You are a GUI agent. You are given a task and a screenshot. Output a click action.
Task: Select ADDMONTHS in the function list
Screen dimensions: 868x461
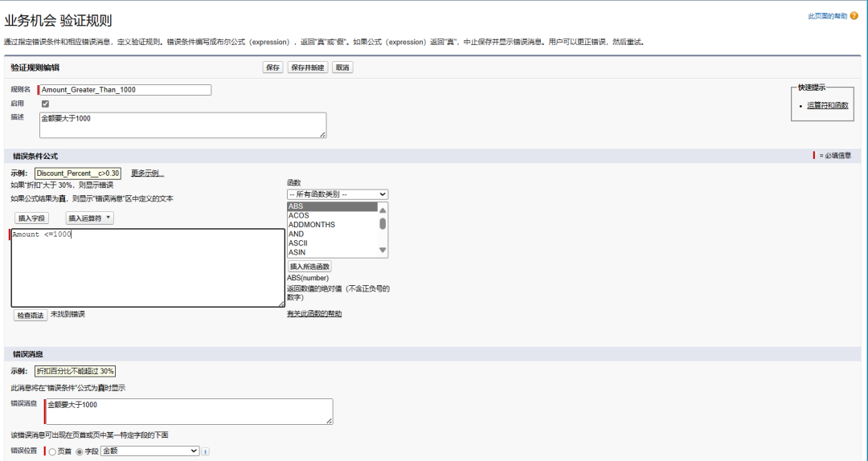332,225
